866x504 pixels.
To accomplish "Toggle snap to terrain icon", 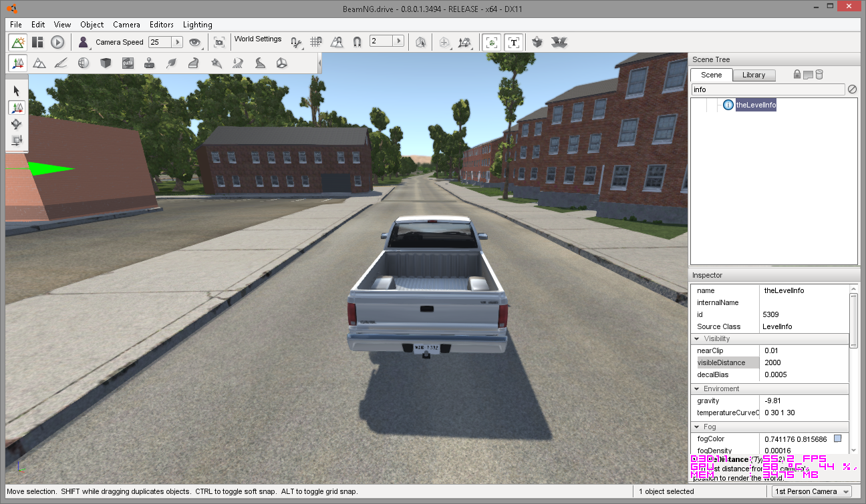I will click(x=337, y=42).
